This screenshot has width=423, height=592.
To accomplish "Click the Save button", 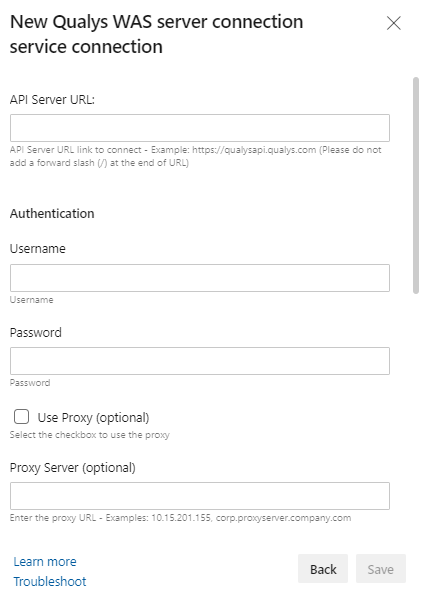I will (x=381, y=569).
